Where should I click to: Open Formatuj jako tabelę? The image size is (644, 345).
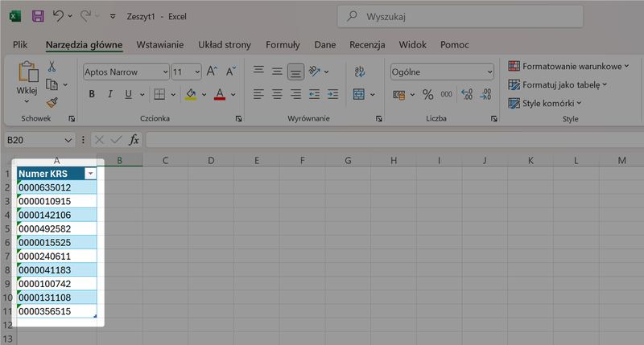(557, 85)
